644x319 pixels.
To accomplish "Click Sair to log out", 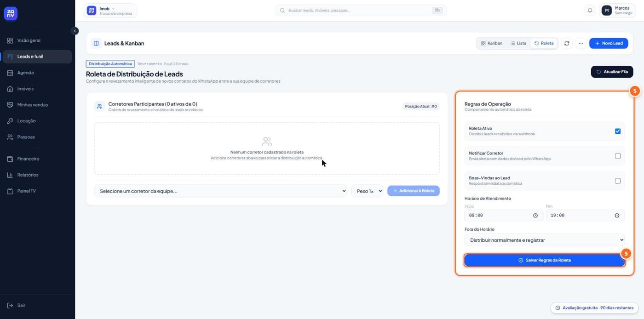I will pos(37,305).
